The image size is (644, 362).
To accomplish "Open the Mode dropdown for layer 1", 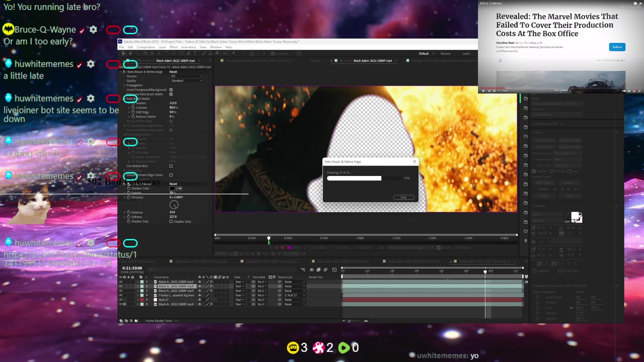I will tap(240, 282).
